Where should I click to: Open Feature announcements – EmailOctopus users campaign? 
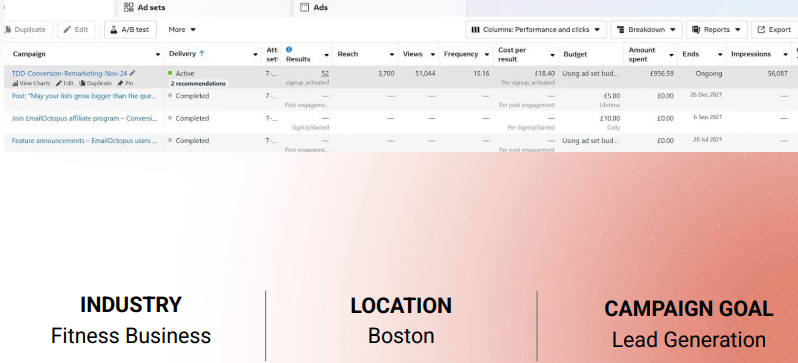coord(84,141)
